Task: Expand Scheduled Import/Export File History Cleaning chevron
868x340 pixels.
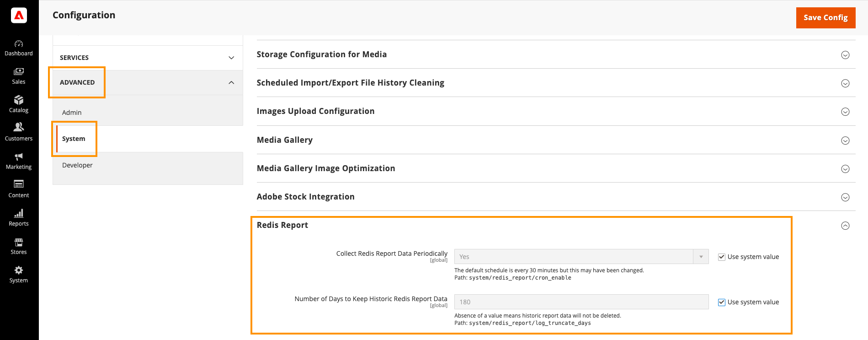Action: [x=845, y=83]
